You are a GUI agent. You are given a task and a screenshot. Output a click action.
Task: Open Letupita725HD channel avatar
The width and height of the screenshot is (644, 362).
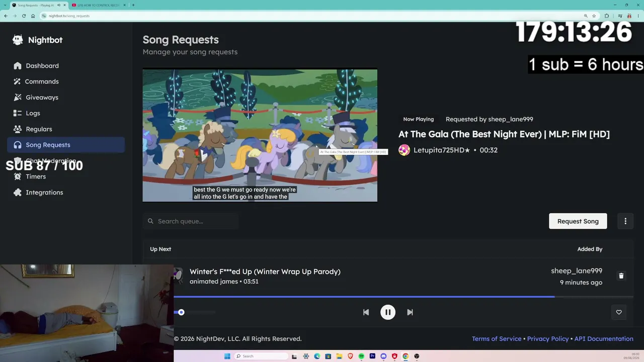[x=404, y=150]
